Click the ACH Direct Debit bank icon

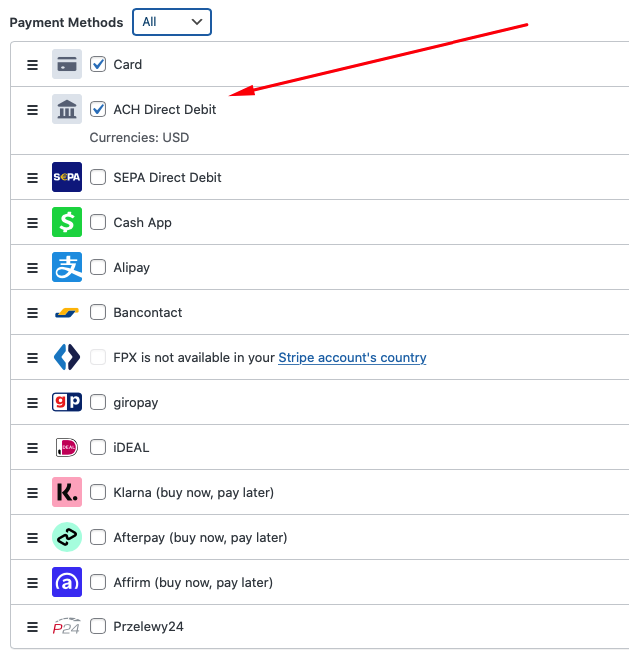point(67,109)
